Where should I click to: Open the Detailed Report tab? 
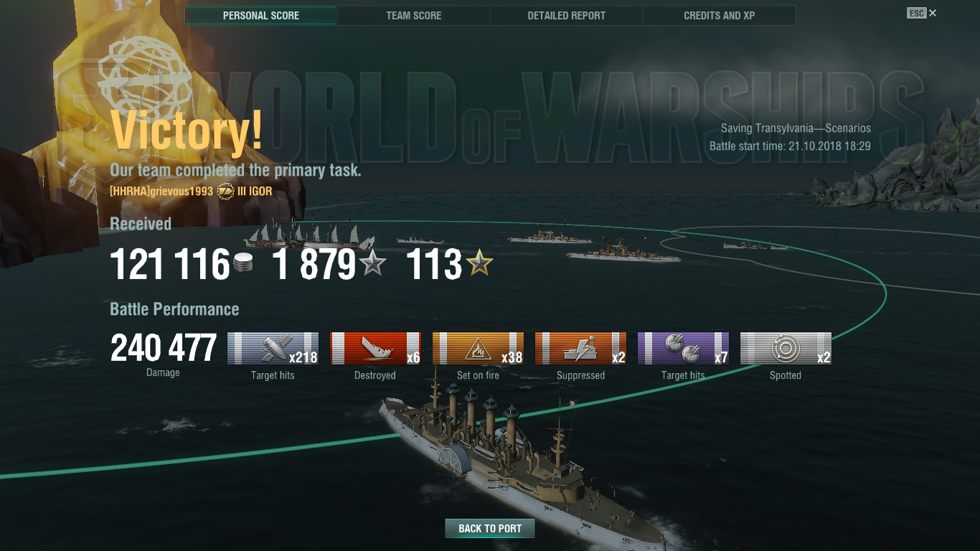point(567,16)
